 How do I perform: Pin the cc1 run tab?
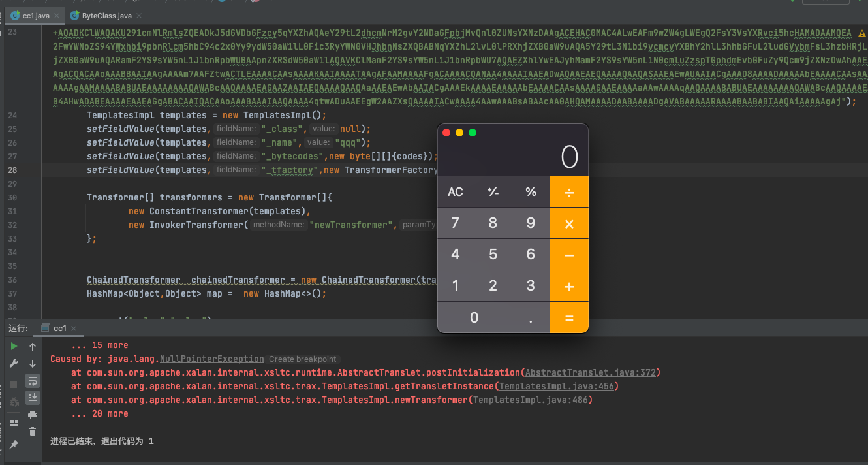coord(13,445)
